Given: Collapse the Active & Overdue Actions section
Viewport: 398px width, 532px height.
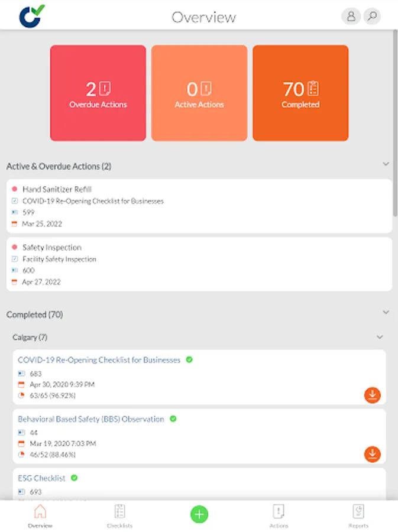Looking at the screenshot, I should click(386, 164).
